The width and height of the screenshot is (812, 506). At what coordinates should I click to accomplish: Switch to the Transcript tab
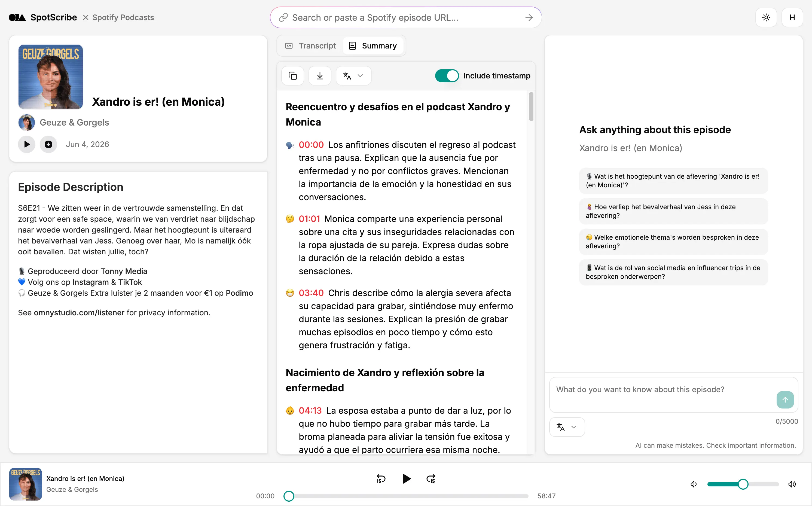[310, 46]
